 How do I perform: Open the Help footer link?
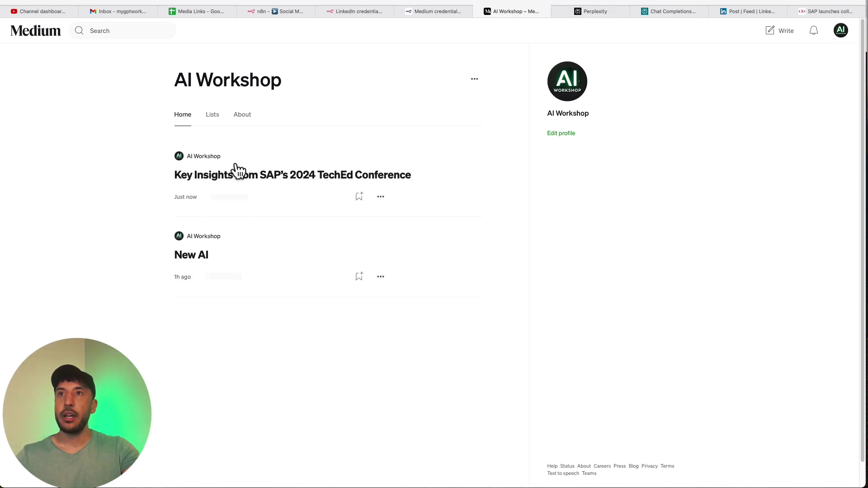(552, 466)
